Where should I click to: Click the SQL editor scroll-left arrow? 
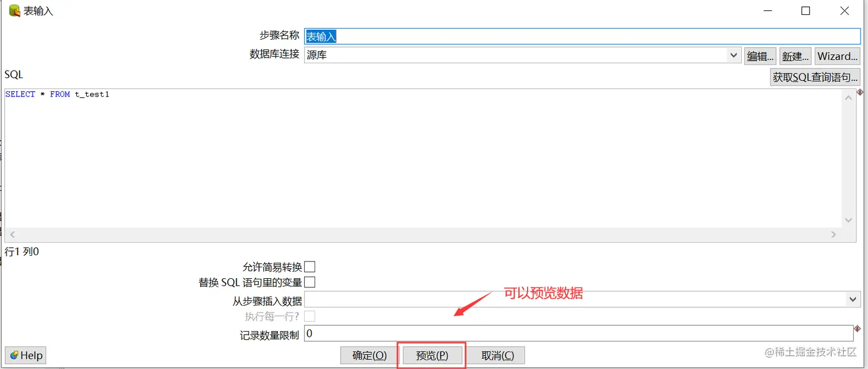(x=12, y=235)
